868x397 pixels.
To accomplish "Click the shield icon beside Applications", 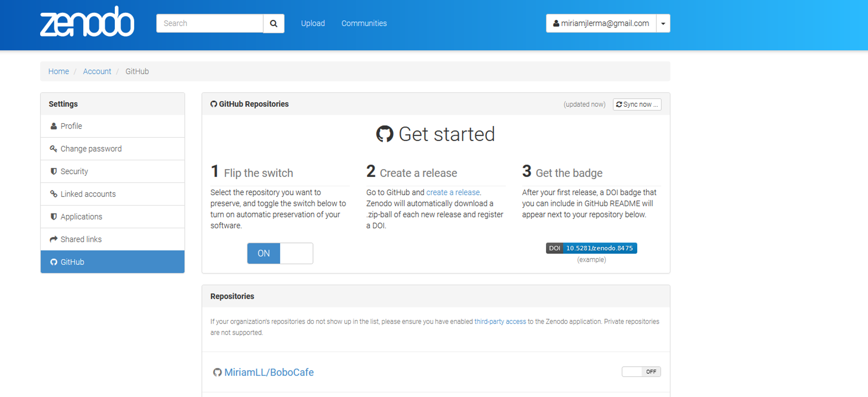I will pyautogui.click(x=53, y=217).
